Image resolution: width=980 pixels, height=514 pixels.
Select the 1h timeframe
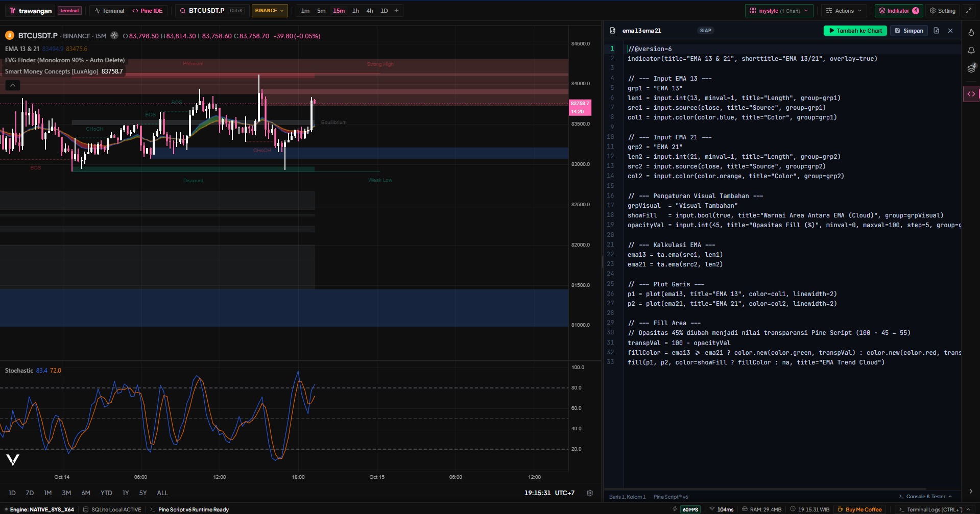tap(355, 11)
